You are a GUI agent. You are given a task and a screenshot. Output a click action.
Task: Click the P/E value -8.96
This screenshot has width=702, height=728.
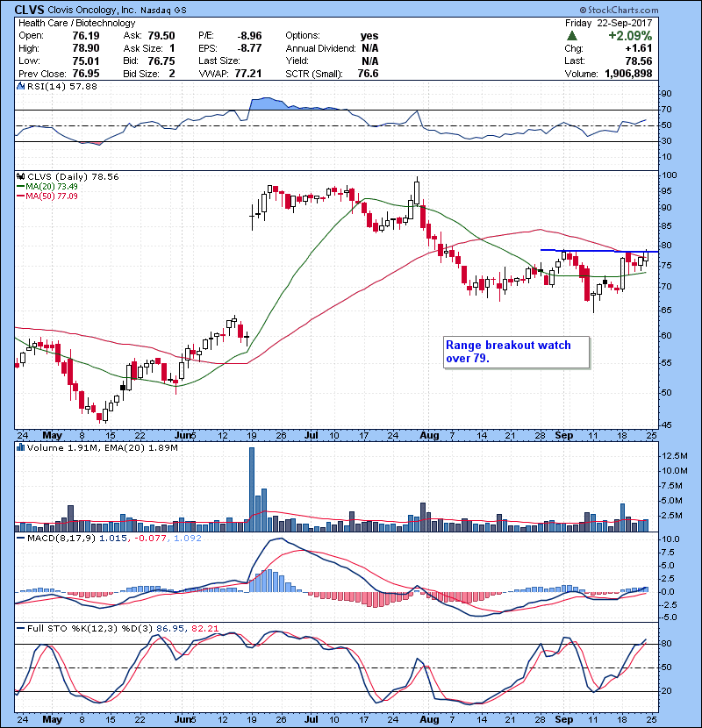(249, 36)
